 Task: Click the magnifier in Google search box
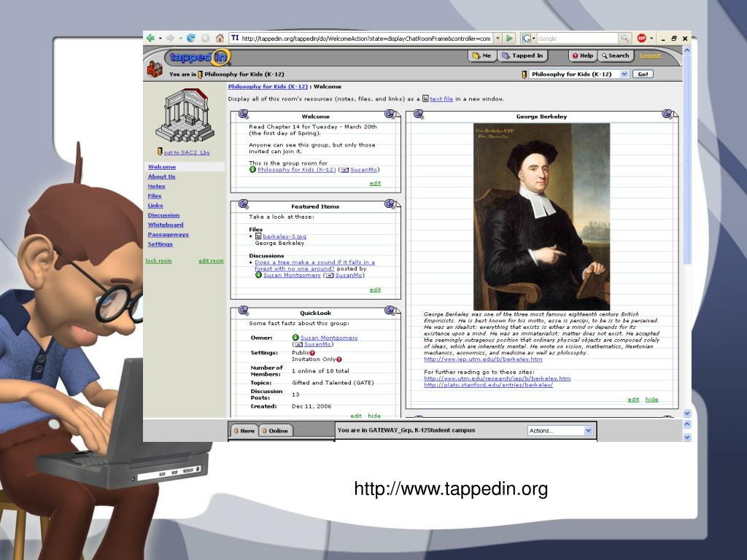point(624,38)
